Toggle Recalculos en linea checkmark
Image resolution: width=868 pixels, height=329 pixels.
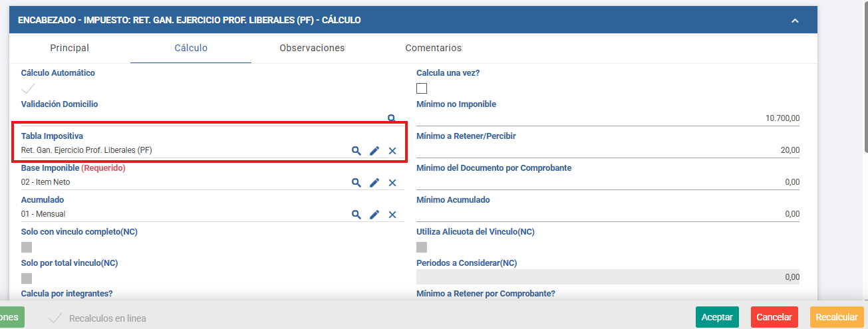point(56,318)
